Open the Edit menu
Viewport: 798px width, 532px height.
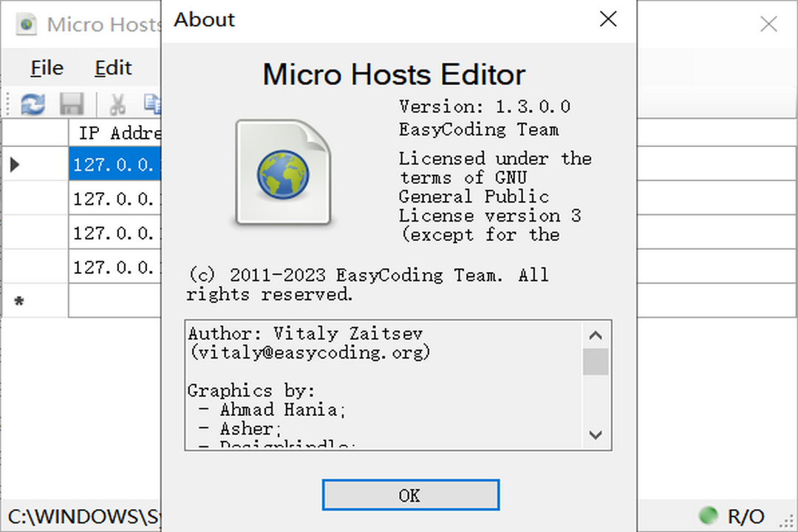pyautogui.click(x=112, y=67)
